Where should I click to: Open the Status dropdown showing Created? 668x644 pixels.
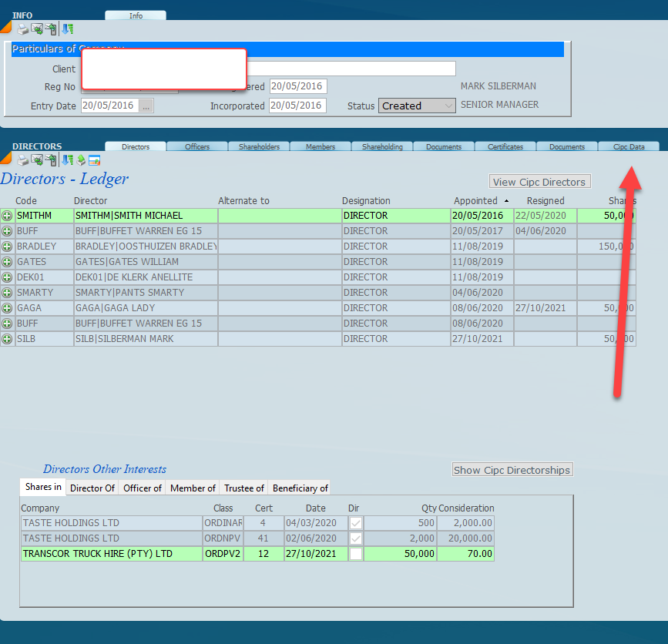[417, 106]
